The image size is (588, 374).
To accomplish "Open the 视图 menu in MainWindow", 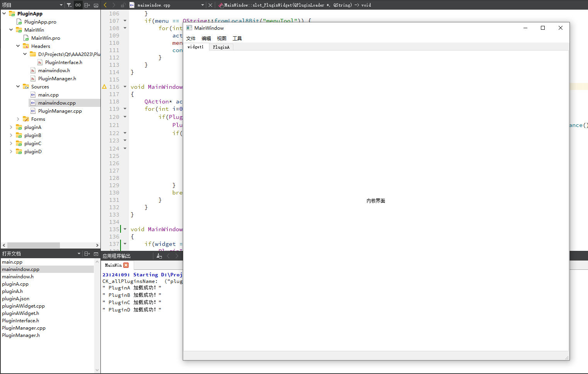I will tap(222, 38).
